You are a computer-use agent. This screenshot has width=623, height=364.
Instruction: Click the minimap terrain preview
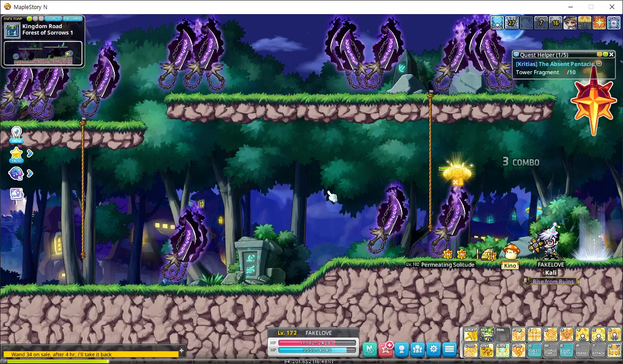click(x=43, y=53)
